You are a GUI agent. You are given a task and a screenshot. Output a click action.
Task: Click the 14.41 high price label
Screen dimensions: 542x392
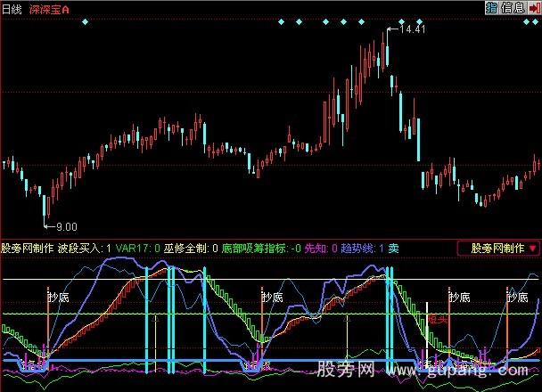tap(412, 29)
